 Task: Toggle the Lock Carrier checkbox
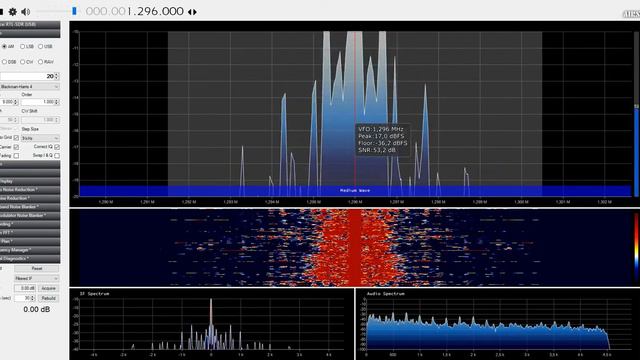[x=16, y=147]
